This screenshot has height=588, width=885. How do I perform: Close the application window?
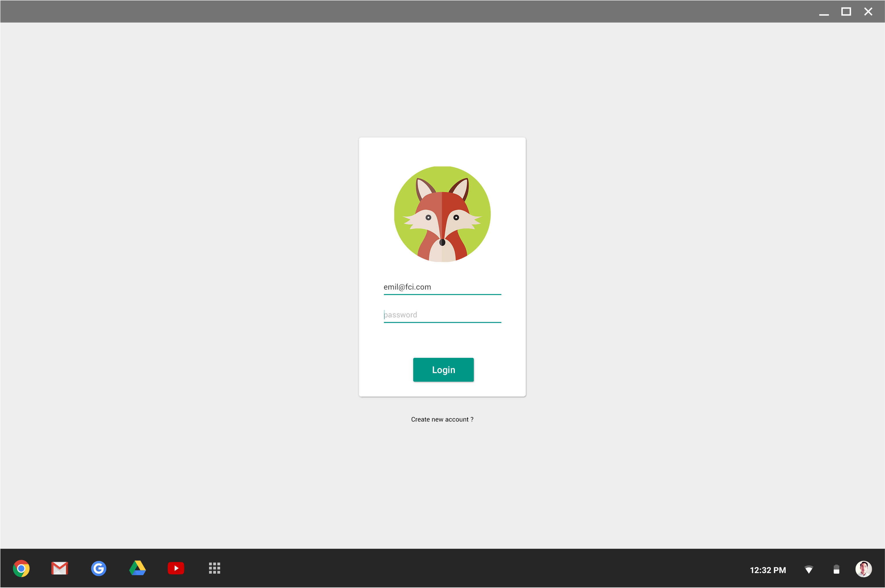tap(868, 12)
